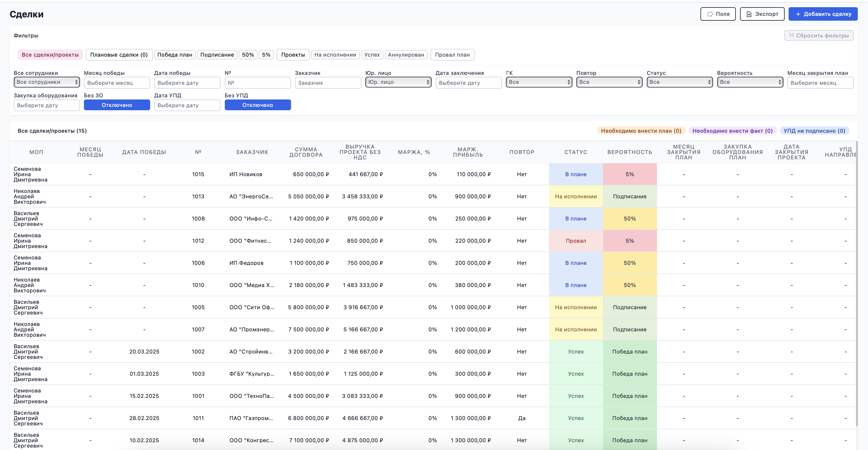Sort by the Сумма договора column header
Image resolution: width=868 pixels, height=450 pixels.
(306, 152)
